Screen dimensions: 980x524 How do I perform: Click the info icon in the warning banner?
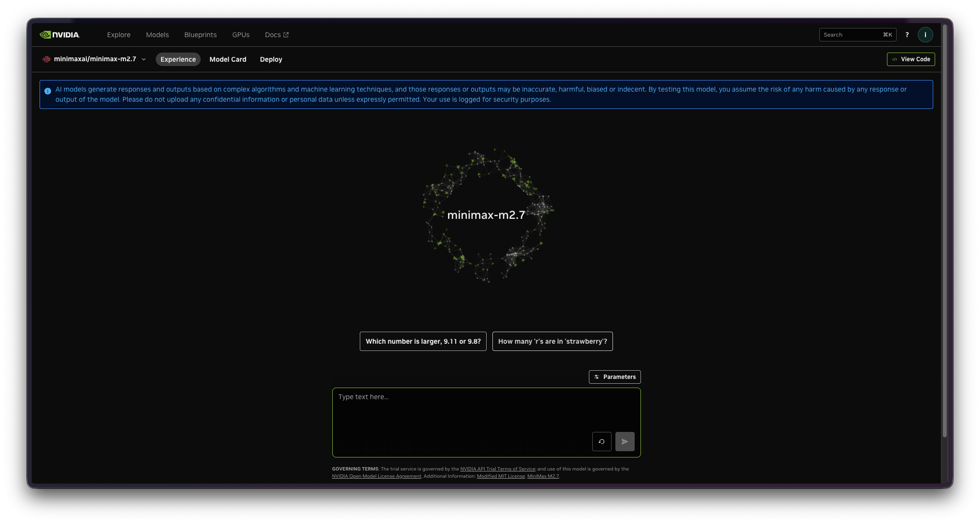click(x=48, y=91)
